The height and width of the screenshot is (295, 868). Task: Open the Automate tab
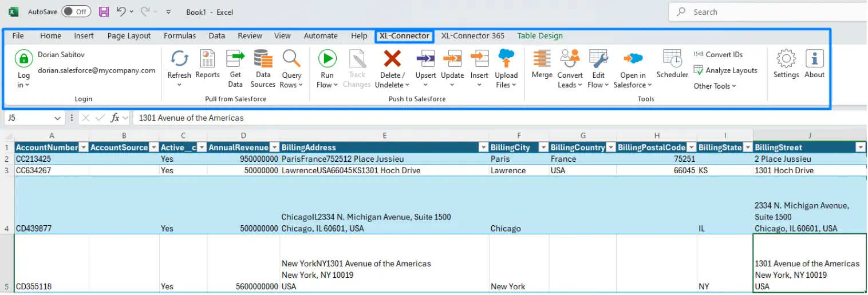pyautogui.click(x=321, y=35)
